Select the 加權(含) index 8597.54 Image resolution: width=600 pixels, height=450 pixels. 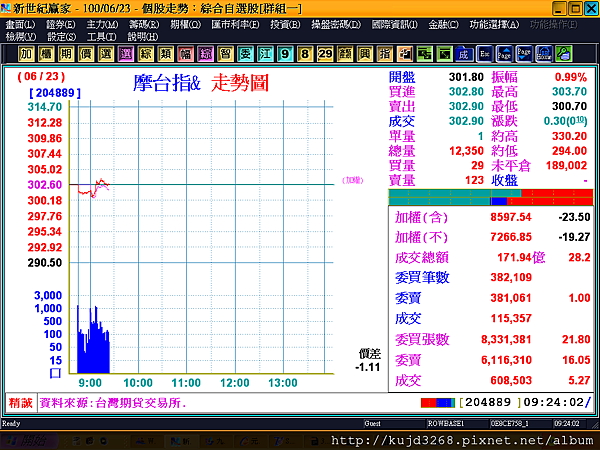pyautogui.click(x=511, y=217)
